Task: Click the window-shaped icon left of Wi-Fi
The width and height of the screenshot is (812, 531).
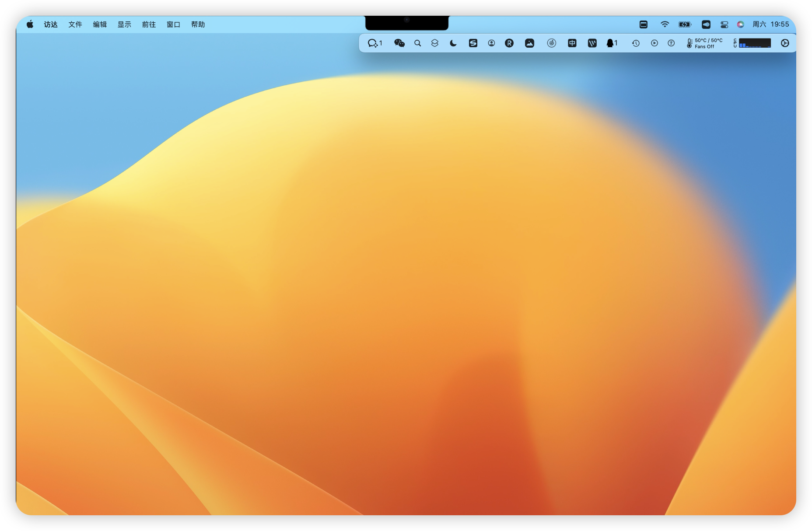Action: pyautogui.click(x=644, y=24)
